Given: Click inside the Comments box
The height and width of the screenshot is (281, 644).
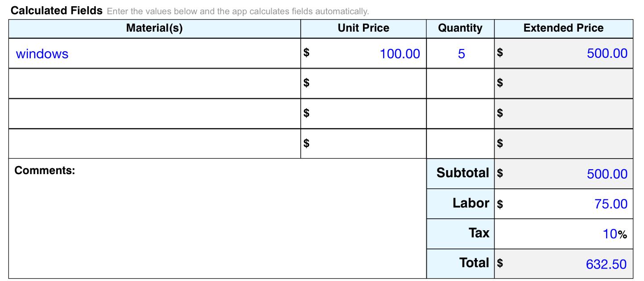Looking at the screenshot, I should [217, 219].
